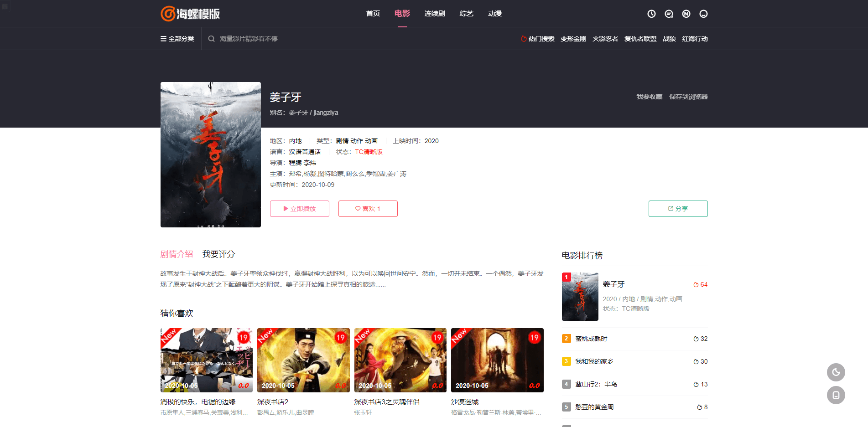Click the hamburger icon beside 全部分类
The width and height of the screenshot is (868, 427).
tap(163, 39)
